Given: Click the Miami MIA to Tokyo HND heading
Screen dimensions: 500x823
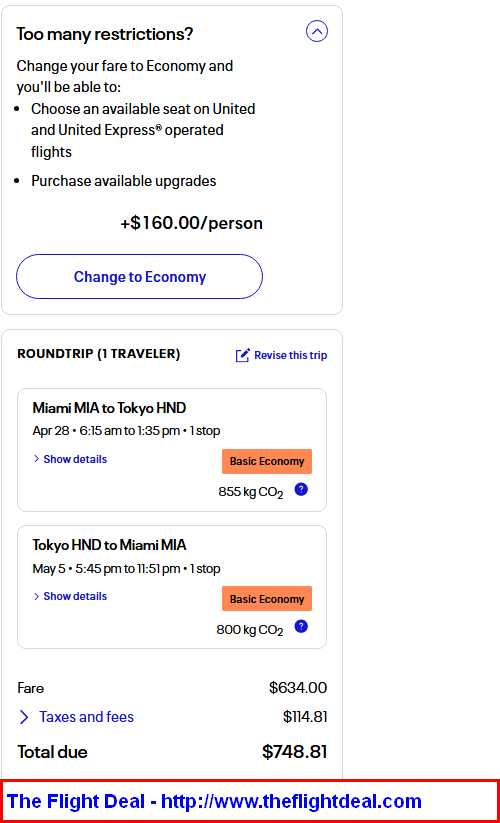Looking at the screenshot, I should coord(109,408).
